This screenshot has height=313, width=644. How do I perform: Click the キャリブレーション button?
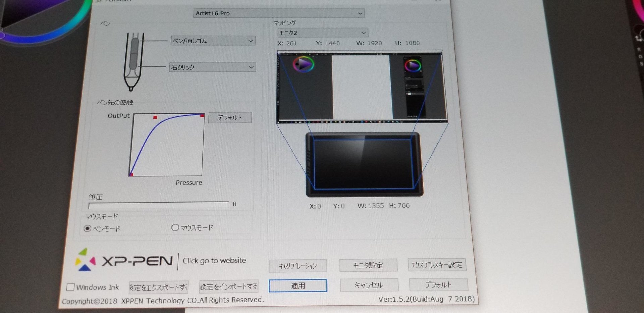[298, 266]
